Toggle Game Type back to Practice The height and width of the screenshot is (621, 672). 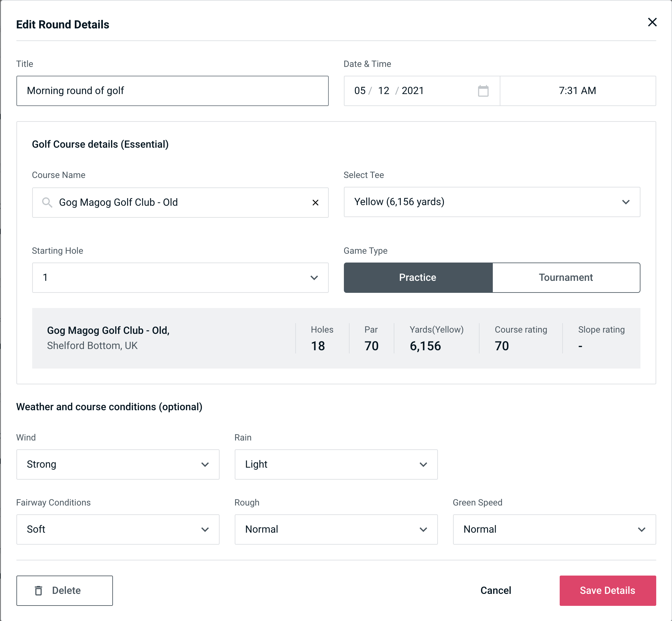point(418,277)
